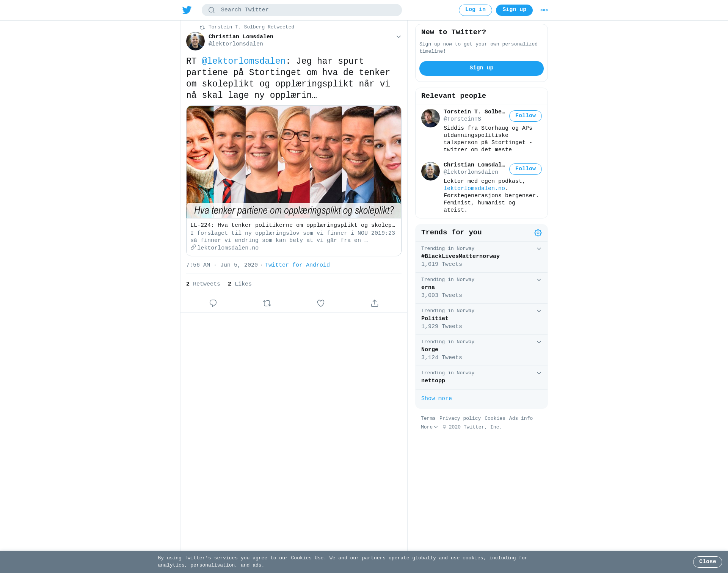This screenshot has height=573, width=728.
Task: Like the tweet with heart icon
Action: (321, 303)
